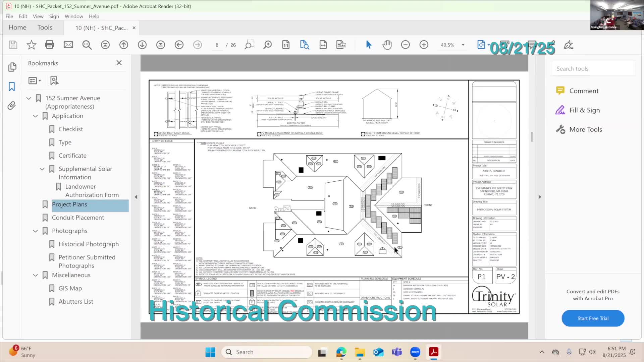Toggle the Bookmarks panel
The width and height of the screenshot is (644, 362).
(x=12, y=86)
